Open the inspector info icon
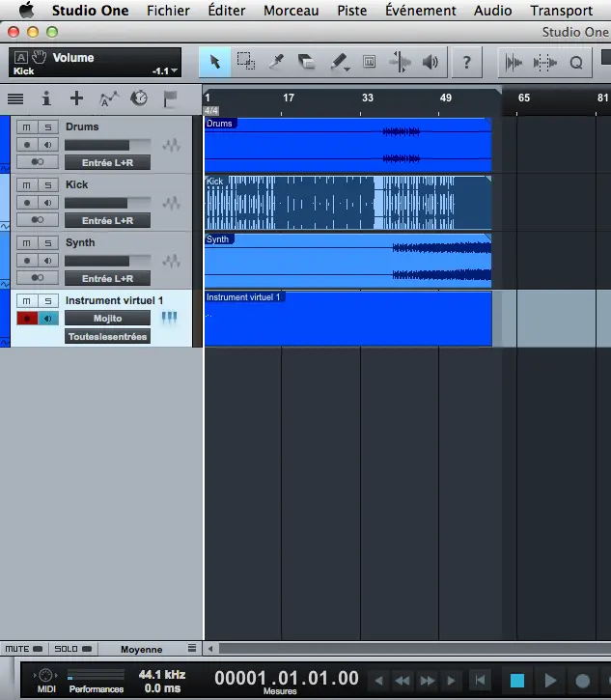Image resolution: width=611 pixels, height=700 pixels. pos(46,98)
